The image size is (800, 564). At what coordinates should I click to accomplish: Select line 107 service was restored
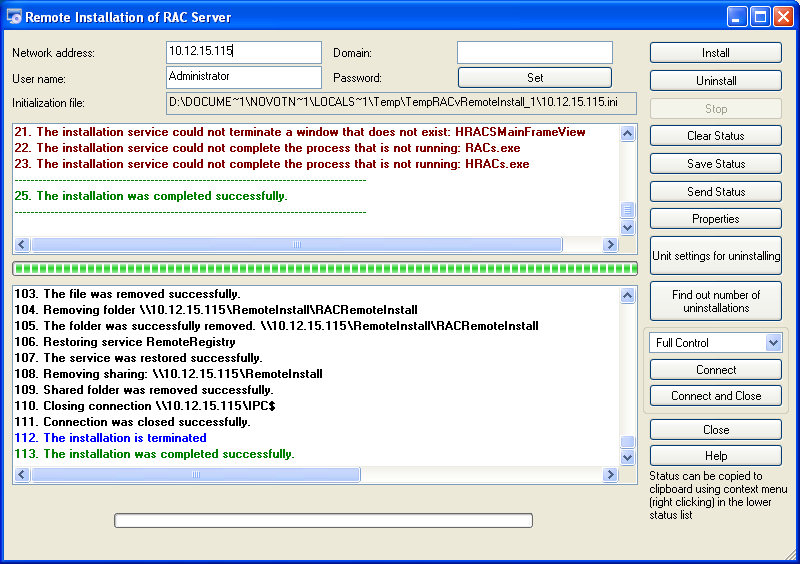tap(138, 358)
